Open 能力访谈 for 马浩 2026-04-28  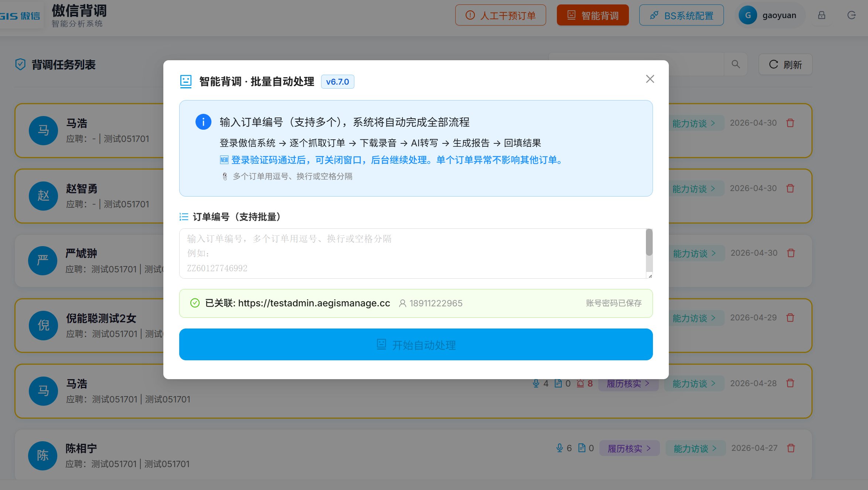[x=694, y=383]
